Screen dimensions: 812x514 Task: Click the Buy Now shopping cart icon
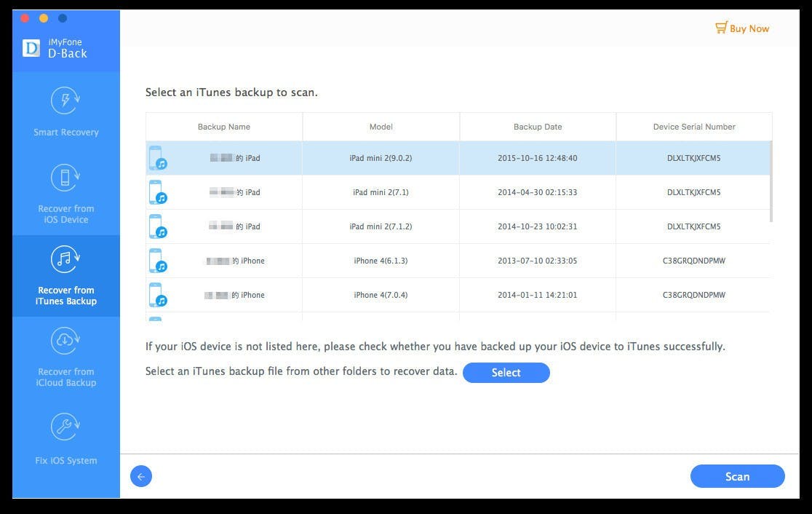click(x=720, y=28)
